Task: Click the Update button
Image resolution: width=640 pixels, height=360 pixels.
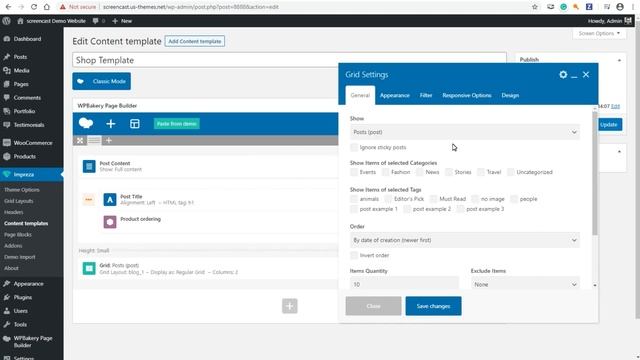Action: coord(608,124)
